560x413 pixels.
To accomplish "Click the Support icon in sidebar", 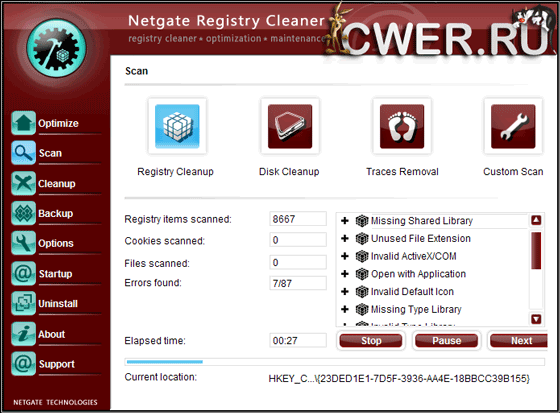I will click(x=23, y=364).
